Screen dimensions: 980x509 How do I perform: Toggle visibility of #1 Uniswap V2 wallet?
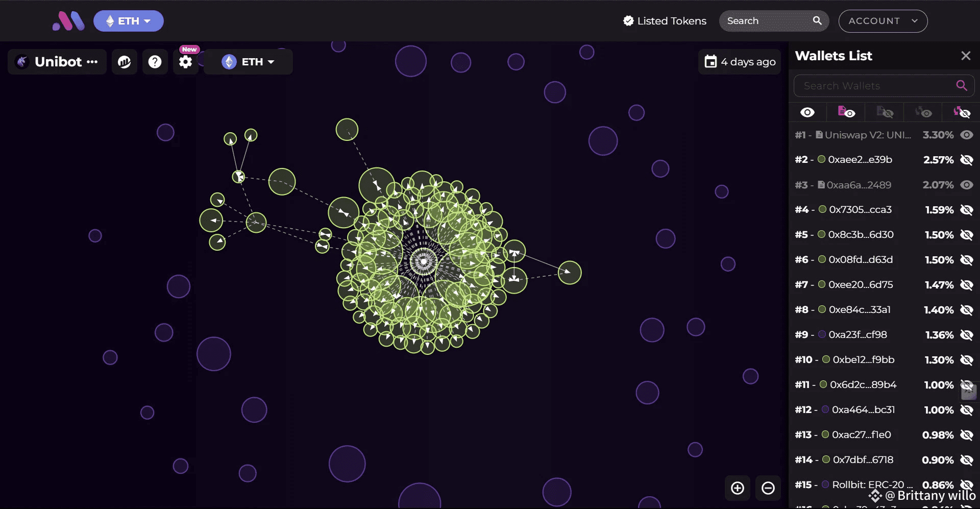(967, 135)
